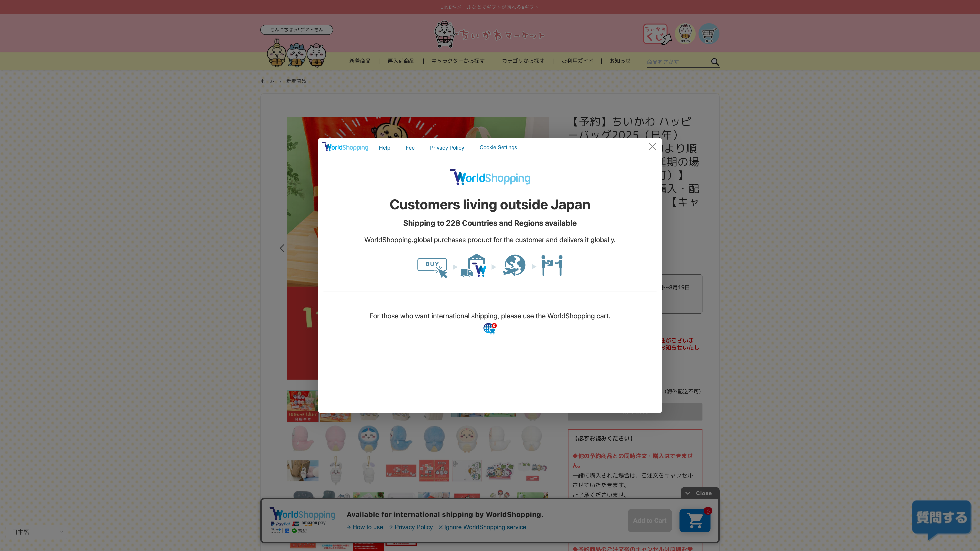Click the three Chiikawa characters image

click(296, 54)
